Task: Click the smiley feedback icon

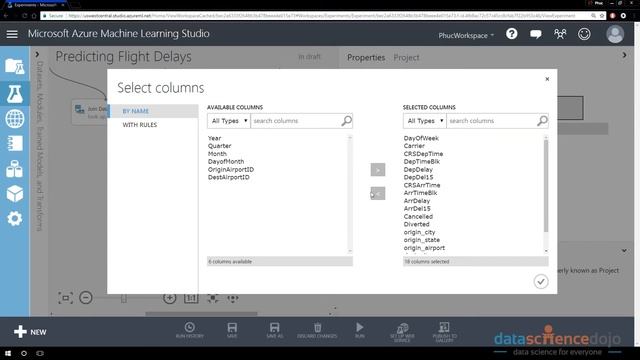Action: tap(584, 34)
